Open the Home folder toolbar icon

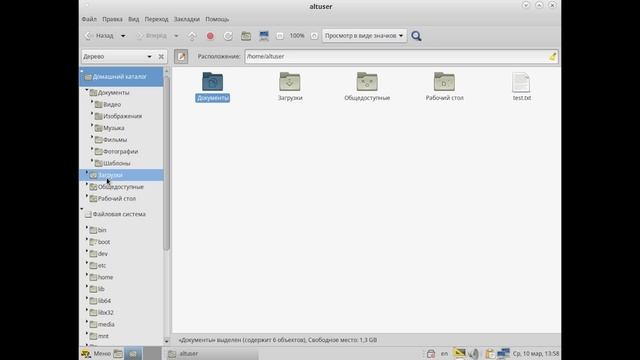pos(246,36)
